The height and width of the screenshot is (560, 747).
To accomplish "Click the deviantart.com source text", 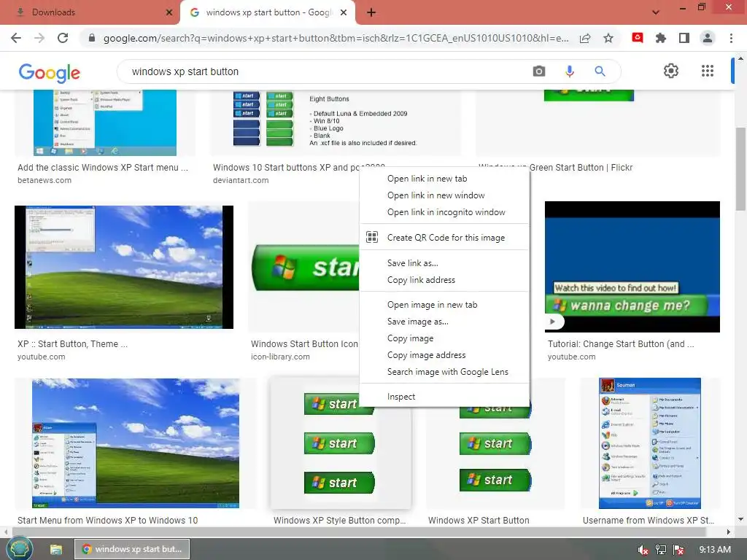I will tap(241, 181).
